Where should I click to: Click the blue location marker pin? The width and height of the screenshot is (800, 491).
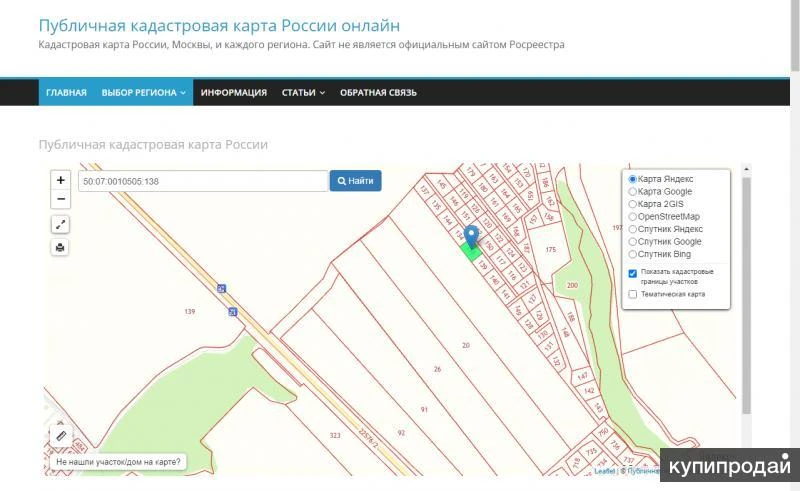coord(472,236)
